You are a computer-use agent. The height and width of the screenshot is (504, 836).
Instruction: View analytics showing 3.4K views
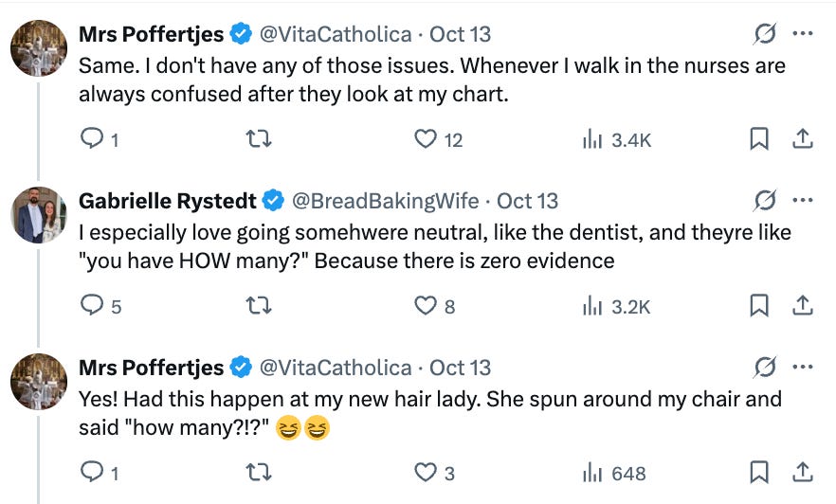(615, 140)
